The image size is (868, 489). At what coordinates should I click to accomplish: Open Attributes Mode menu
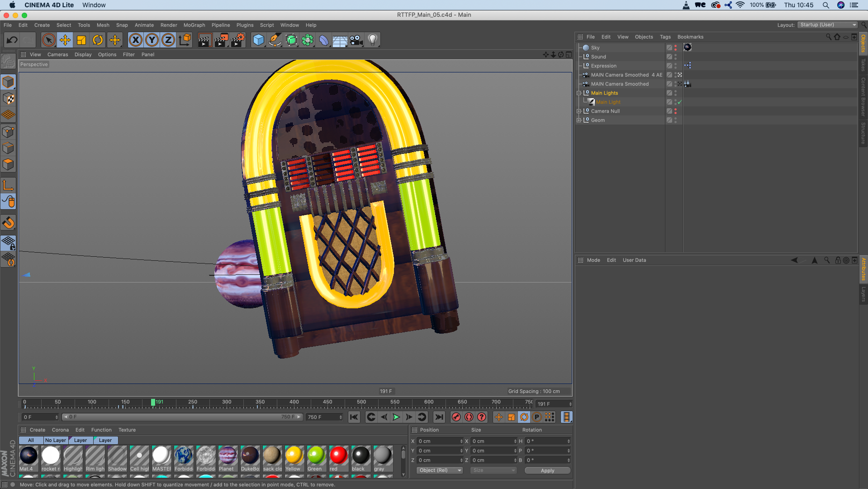coord(593,260)
